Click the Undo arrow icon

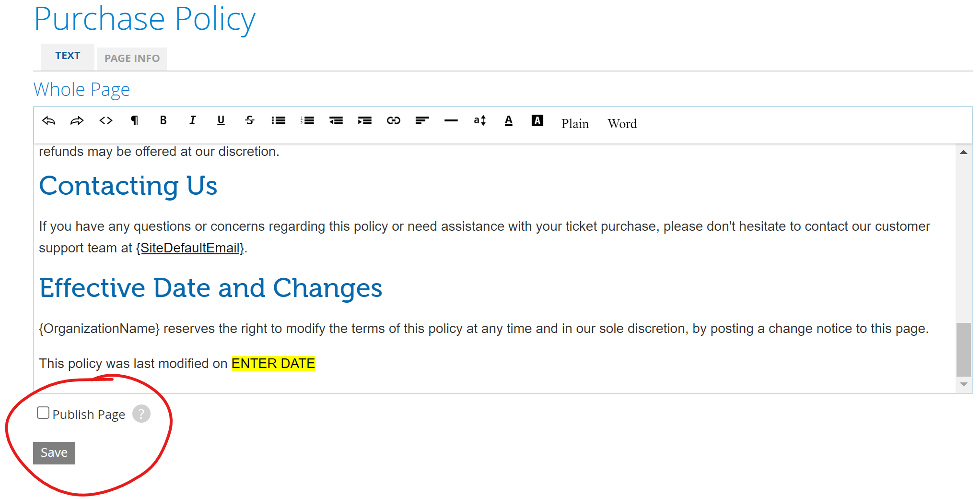48,120
